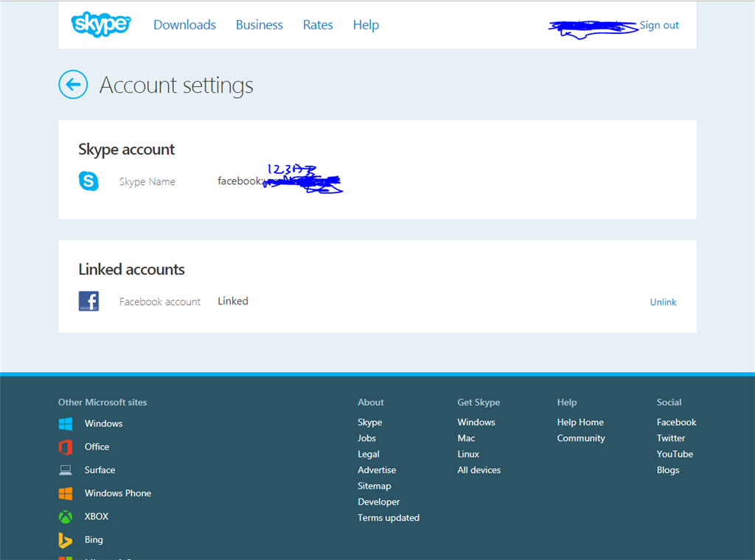The height and width of the screenshot is (560, 755).
Task: Select Linux under Get Skype
Action: 468,454
